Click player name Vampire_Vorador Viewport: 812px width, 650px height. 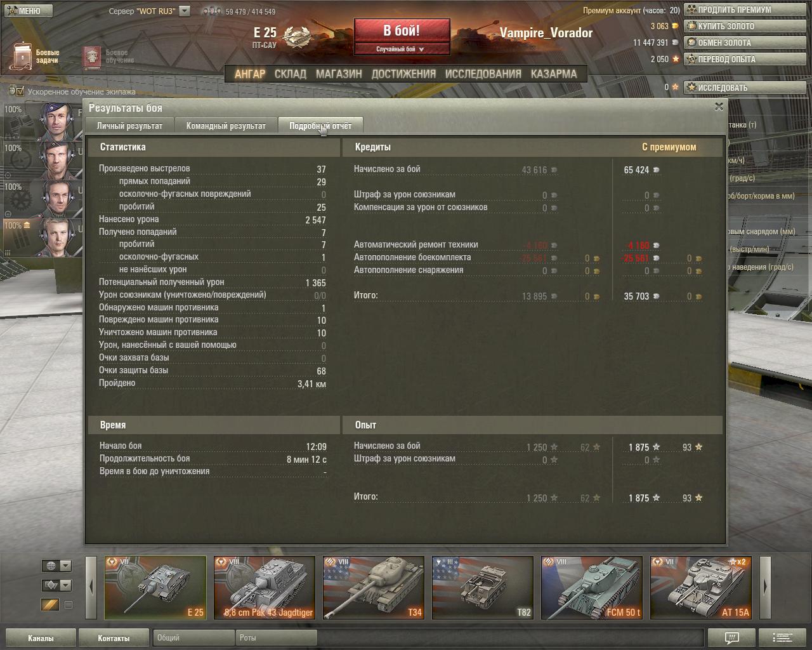(546, 33)
